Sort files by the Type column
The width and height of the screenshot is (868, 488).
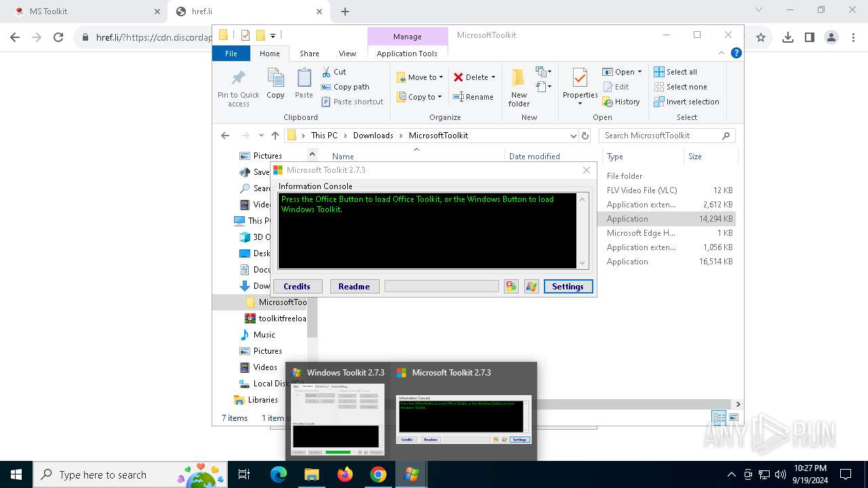coord(642,157)
